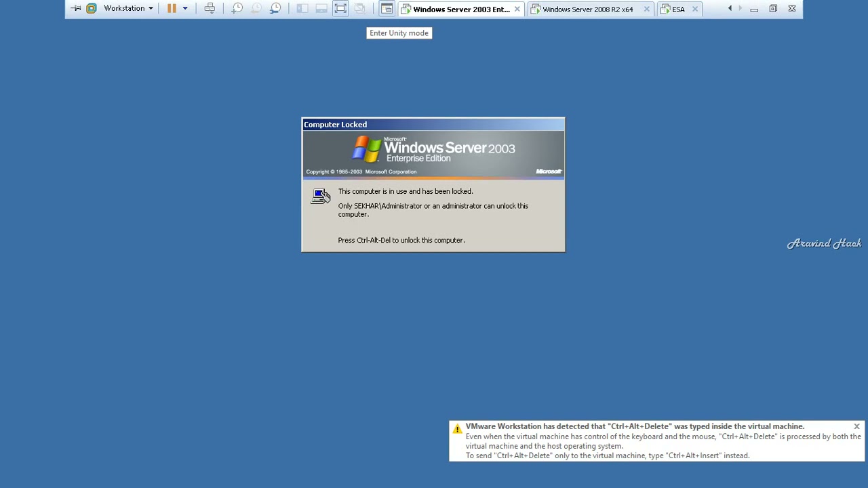Screen dimensions: 868x488
Task: Close VMware Workstation from the toolbar
Action: pyautogui.click(x=792, y=9)
